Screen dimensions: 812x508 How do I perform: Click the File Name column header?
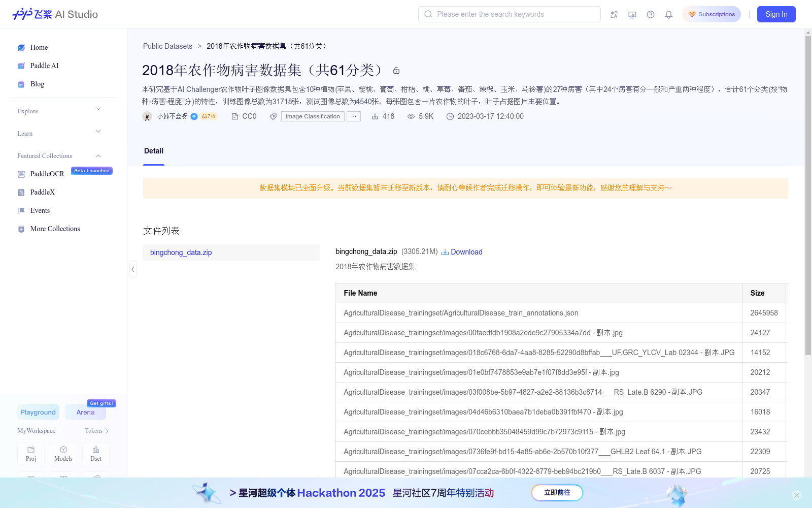539,293
